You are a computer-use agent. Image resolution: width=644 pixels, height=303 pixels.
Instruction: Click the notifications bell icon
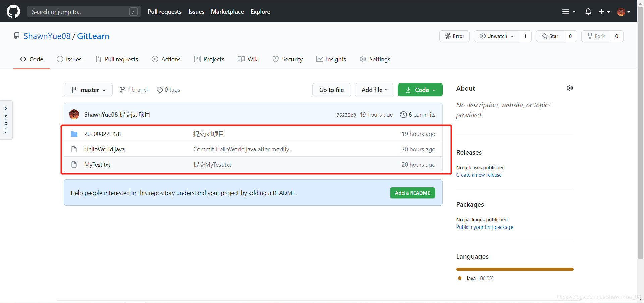pos(588,12)
